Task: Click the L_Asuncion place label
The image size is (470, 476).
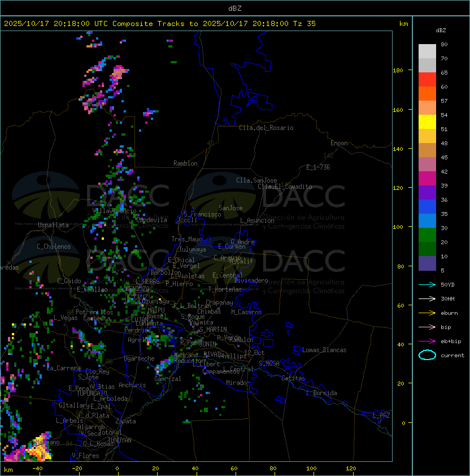Action: [x=257, y=220]
